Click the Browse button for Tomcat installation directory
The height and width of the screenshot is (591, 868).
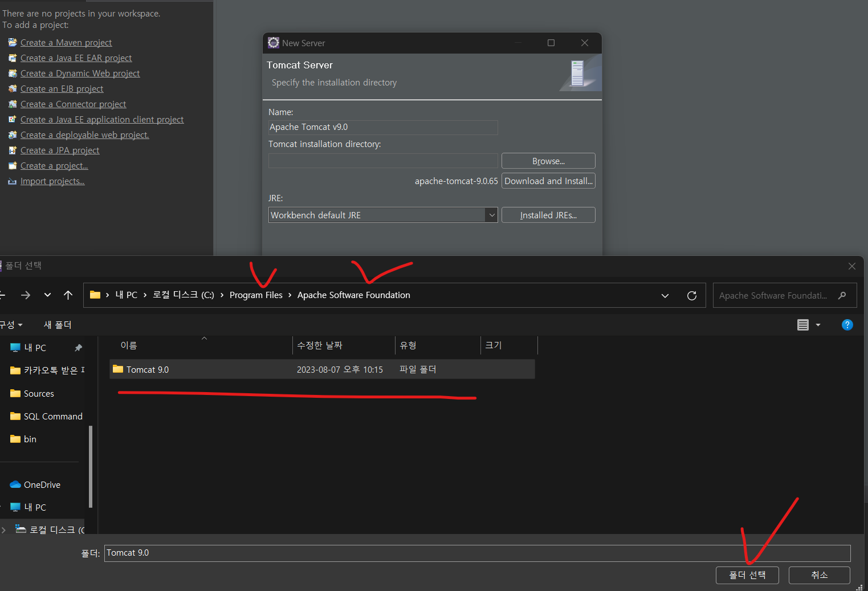(548, 160)
